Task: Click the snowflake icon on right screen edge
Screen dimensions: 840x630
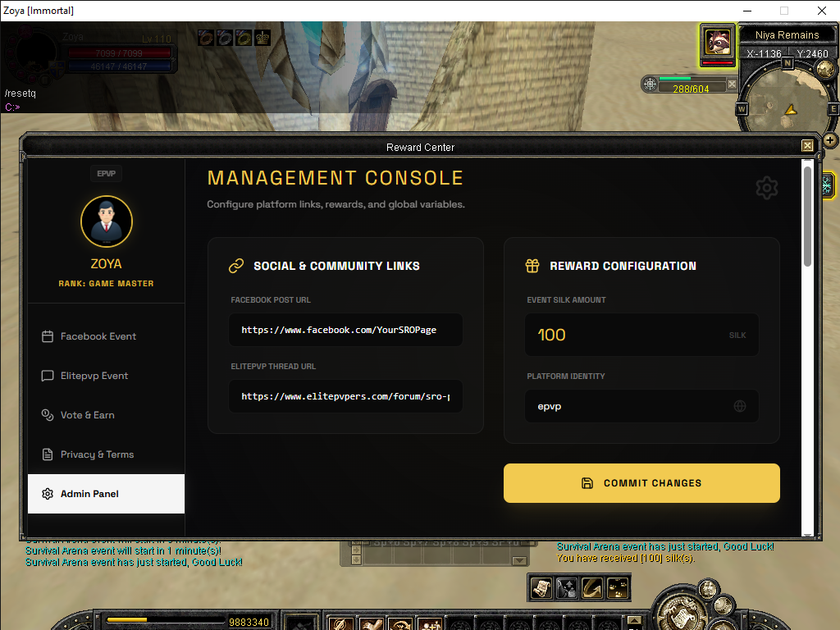Action: 828,185
